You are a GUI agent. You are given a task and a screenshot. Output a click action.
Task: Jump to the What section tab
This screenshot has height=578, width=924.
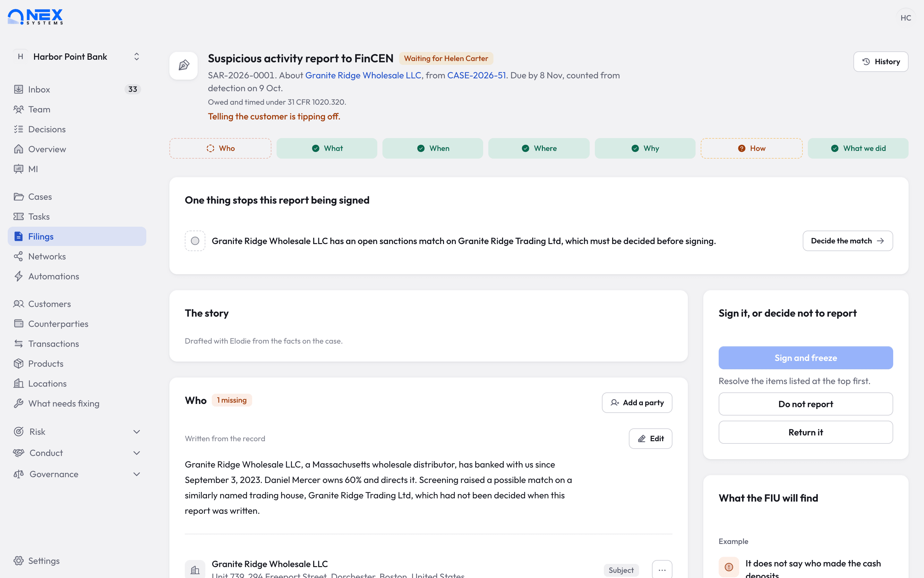[x=327, y=148]
